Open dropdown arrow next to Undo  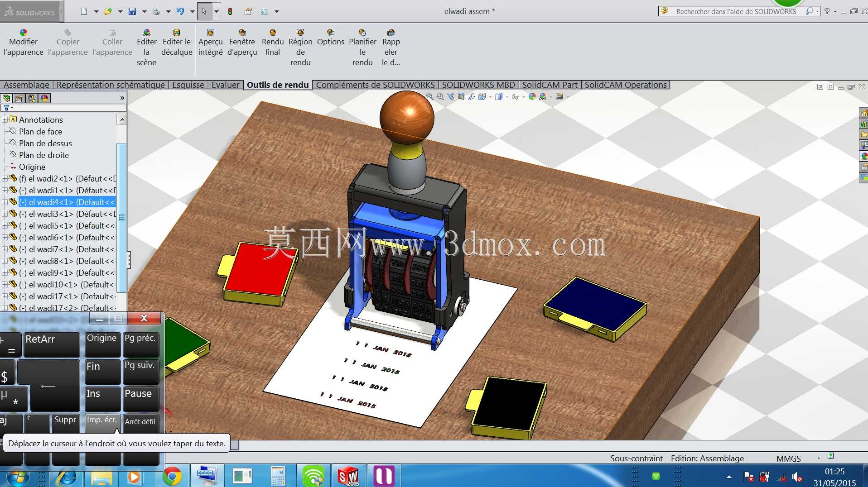click(x=192, y=11)
